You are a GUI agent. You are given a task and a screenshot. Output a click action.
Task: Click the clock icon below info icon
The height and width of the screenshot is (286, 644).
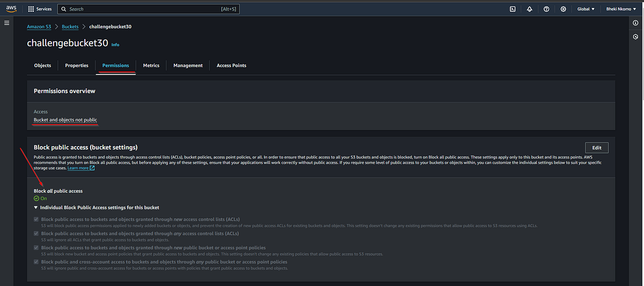(x=635, y=36)
